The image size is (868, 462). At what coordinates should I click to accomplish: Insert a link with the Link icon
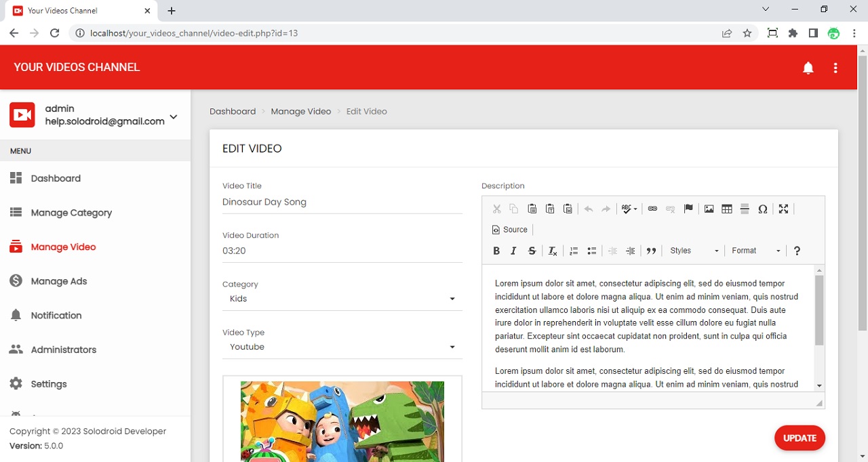tap(652, 209)
